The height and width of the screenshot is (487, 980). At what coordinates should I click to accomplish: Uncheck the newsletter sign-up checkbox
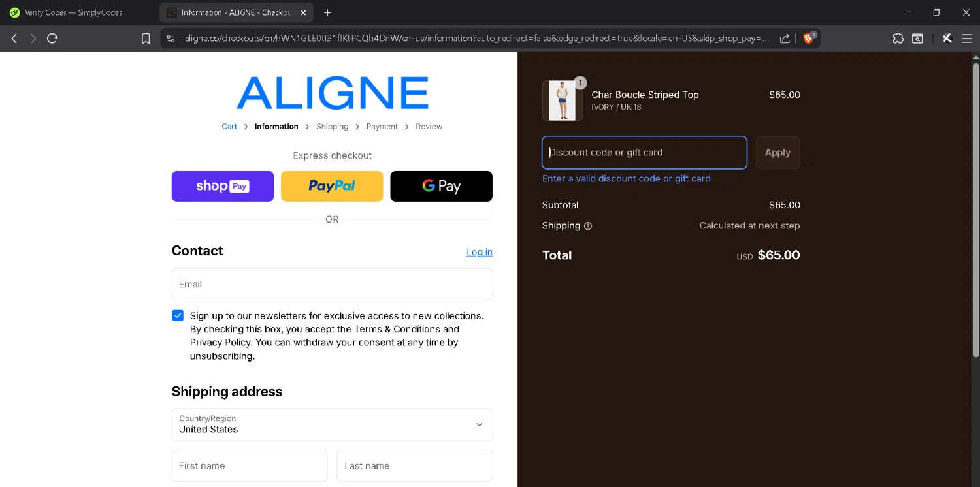[x=178, y=316]
